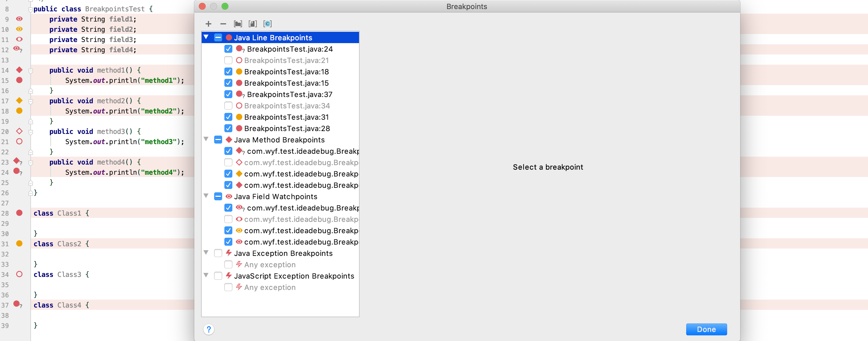Click orange method diamond on line 17
868x341 pixels.
[19, 100]
